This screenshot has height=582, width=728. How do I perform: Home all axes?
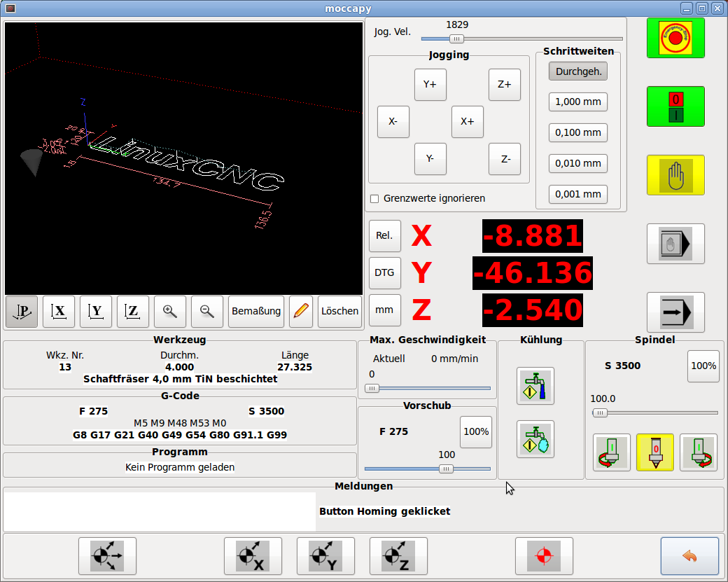(x=107, y=556)
